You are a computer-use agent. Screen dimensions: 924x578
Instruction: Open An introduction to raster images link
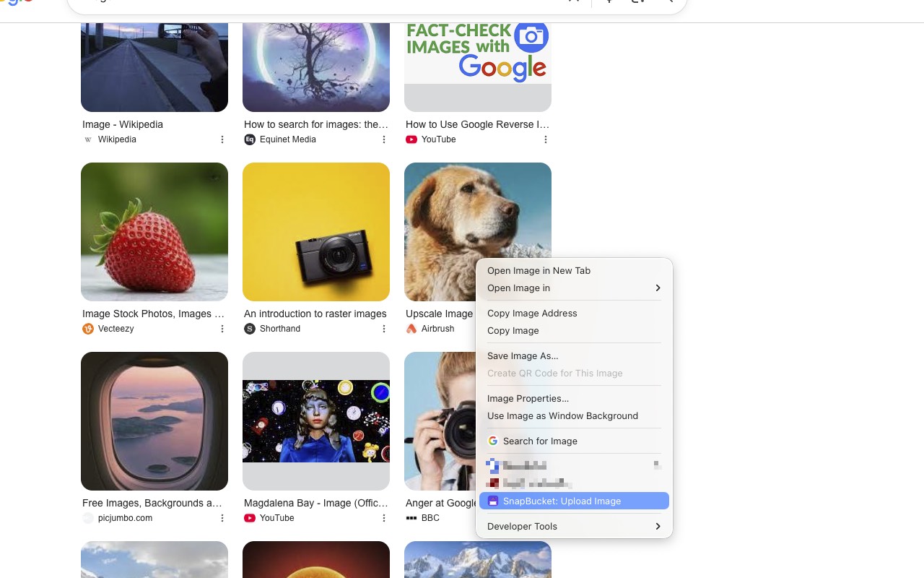315,314
